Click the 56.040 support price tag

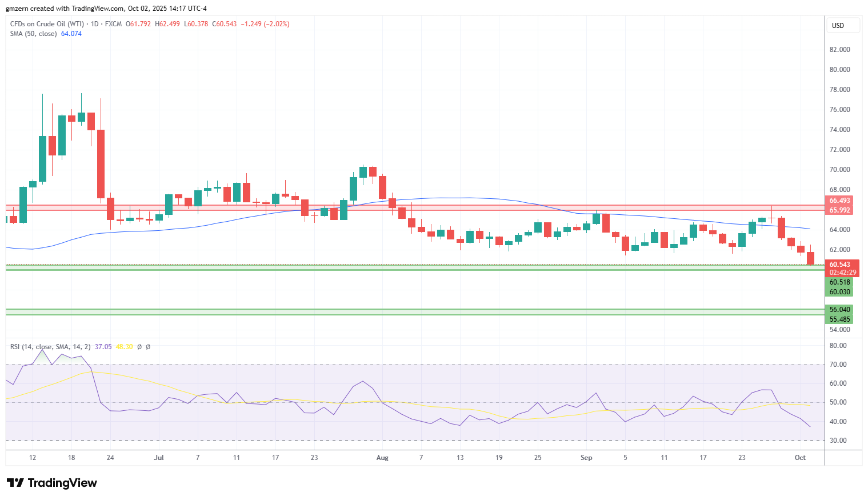pyautogui.click(x=839, y=310)
